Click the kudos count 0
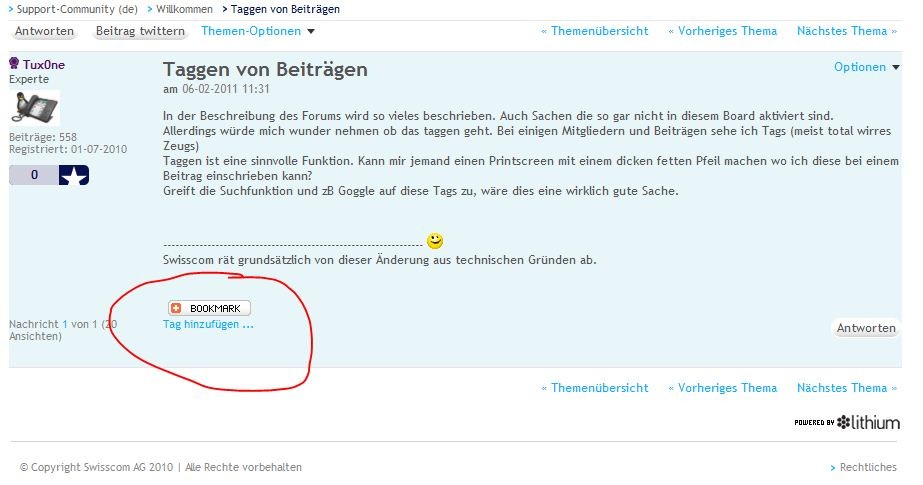This screenshot has width=923, height=485. click(34, 175)
